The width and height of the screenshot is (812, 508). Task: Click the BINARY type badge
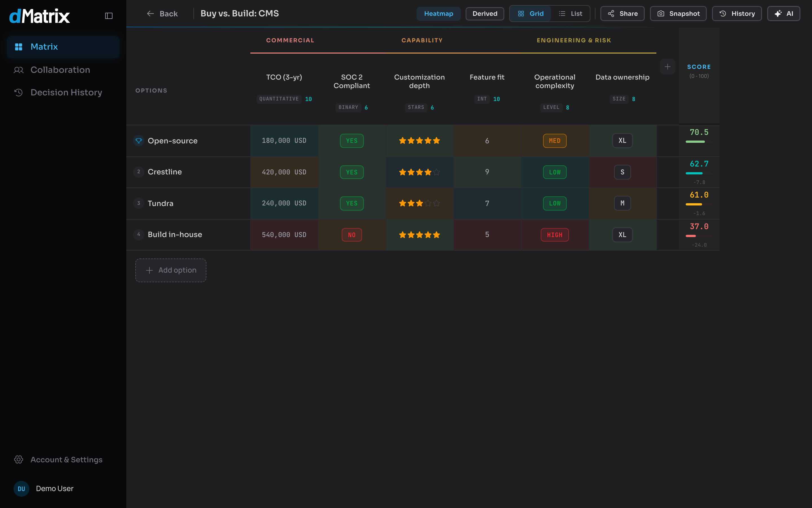pos(348,107)
